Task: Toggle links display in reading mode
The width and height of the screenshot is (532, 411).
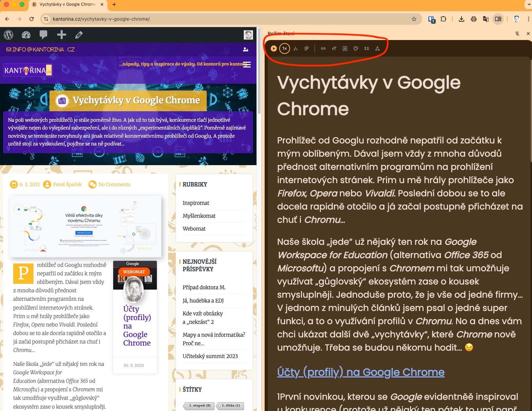Action: [x=323, y=48]
